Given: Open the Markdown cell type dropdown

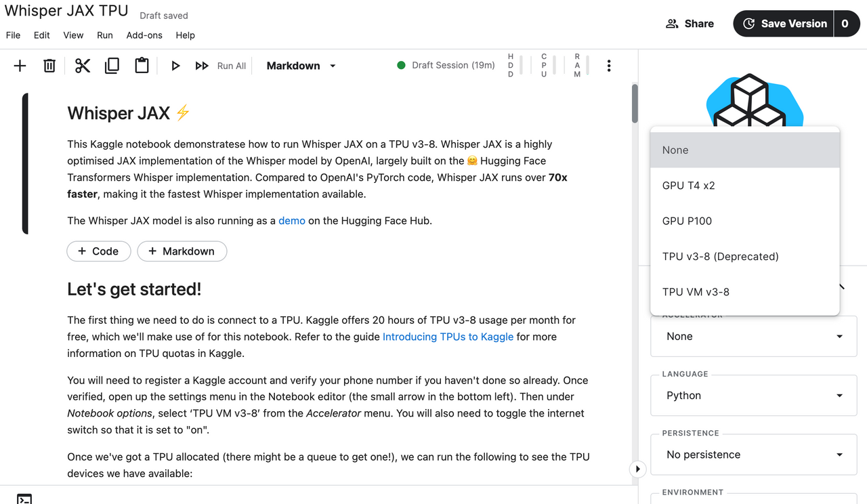Looking at the screenshot, I should coord(301,66).
